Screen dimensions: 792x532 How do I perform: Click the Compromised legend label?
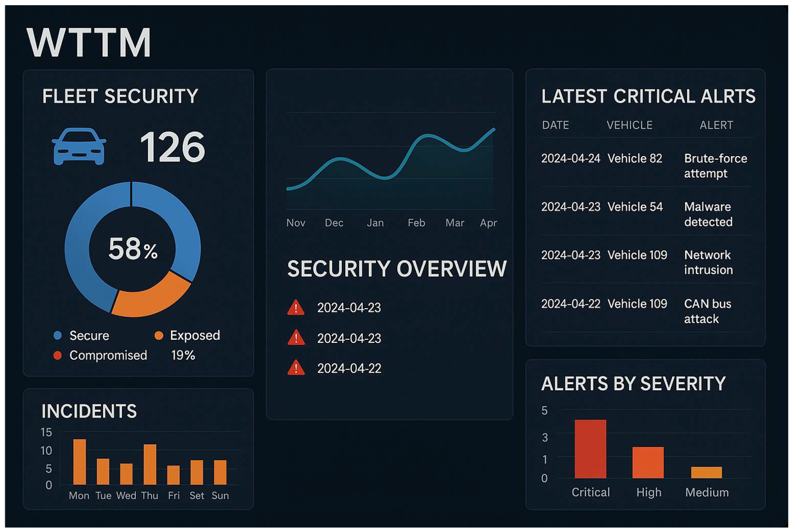[x=108, y=355]
